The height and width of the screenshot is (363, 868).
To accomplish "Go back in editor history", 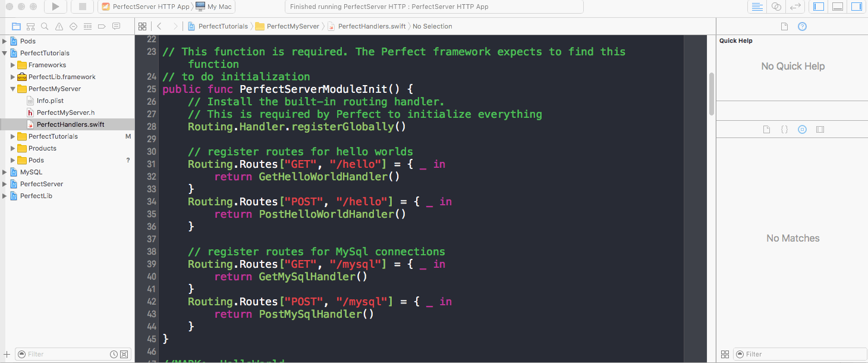I will coord(159,26).
